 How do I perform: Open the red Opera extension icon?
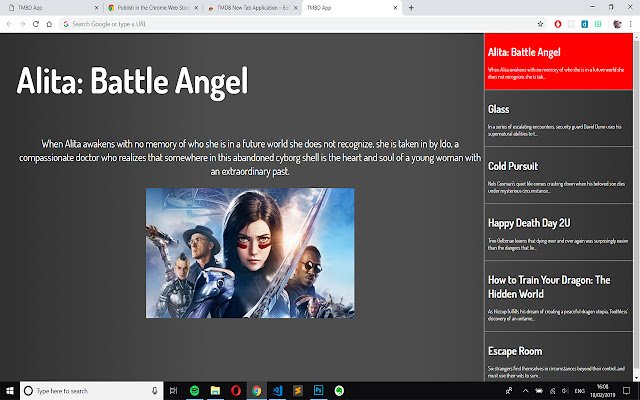pyautogui.click(x=558, y=24)
